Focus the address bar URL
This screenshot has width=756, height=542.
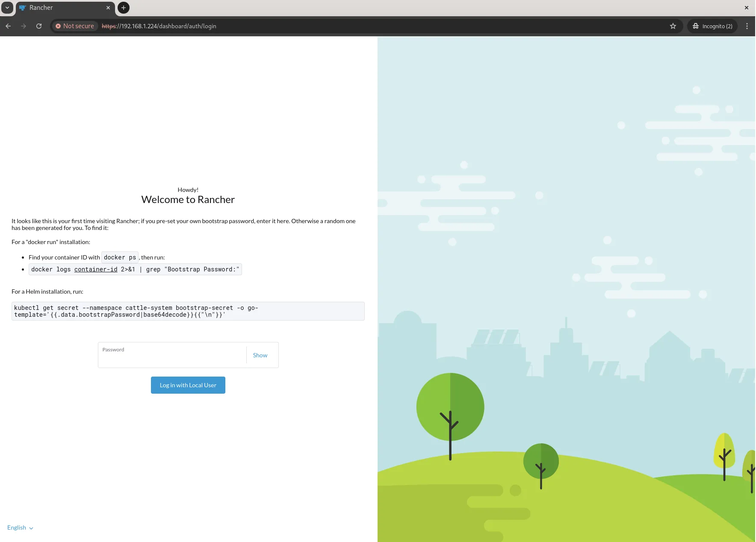(x=159, y=26)
